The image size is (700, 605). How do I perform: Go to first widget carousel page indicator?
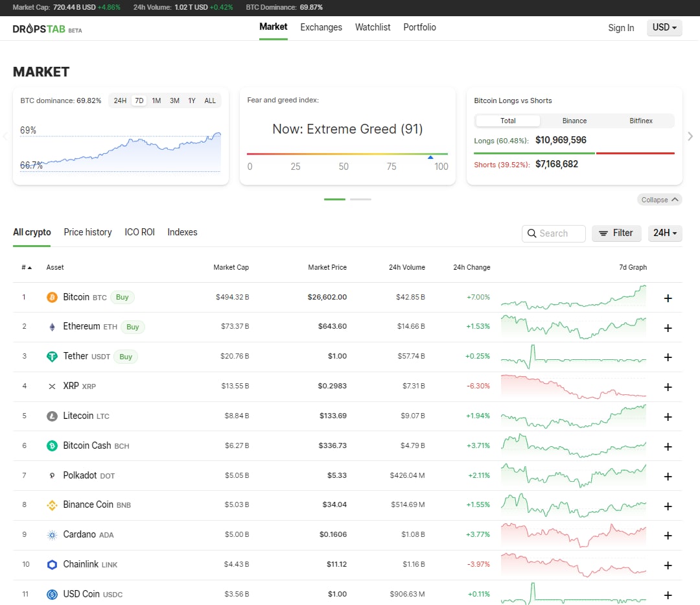[x=334, y=199]
